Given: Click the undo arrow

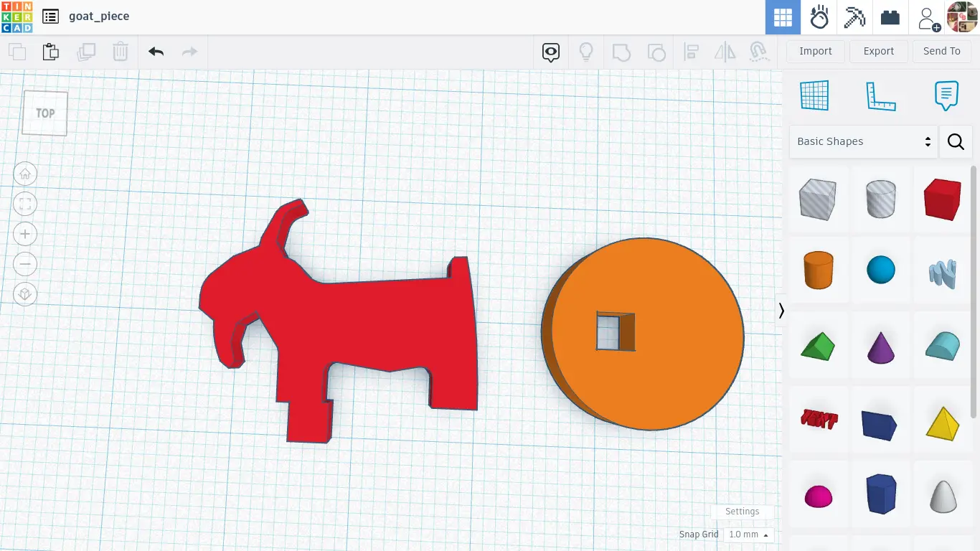Looking at the screenshot, I should (156, 52).
